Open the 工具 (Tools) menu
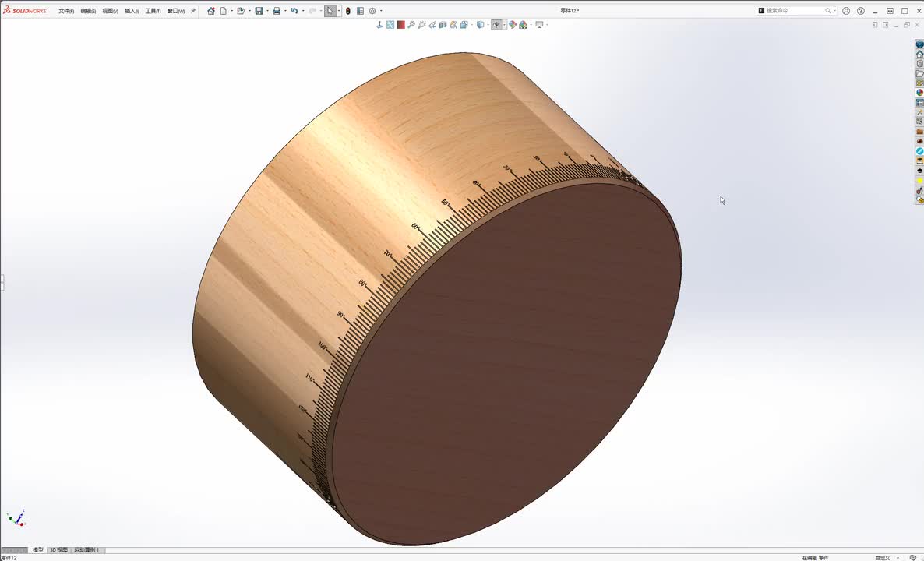The height and width of the screenshot is (561, 924). [x=153, y=11]
